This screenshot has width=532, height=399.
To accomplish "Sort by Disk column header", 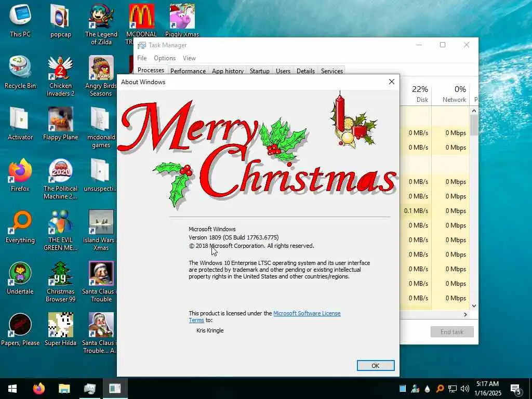I will click(416, 95).
